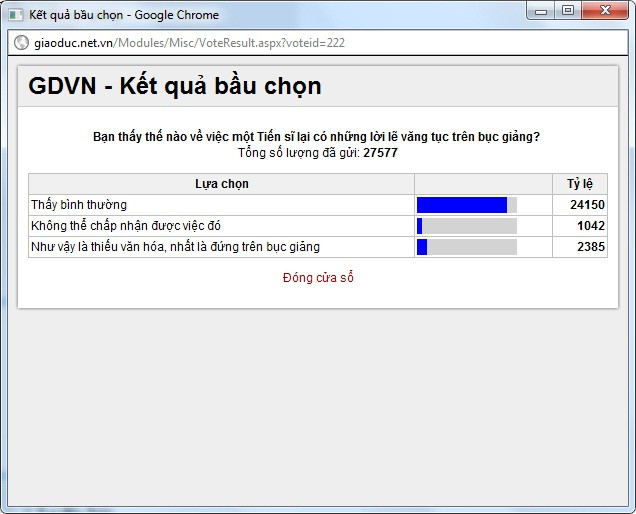Click the Tỷ lệ column header
This screenshot has width=636, height=514.
point(580,184)
